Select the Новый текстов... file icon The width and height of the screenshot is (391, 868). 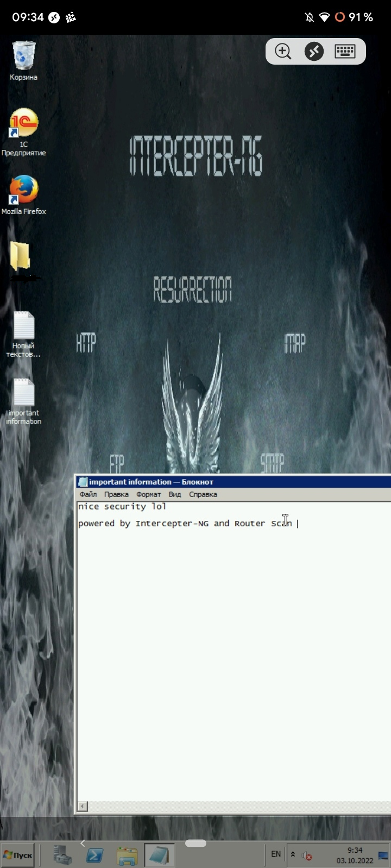(x=23, y=334)
